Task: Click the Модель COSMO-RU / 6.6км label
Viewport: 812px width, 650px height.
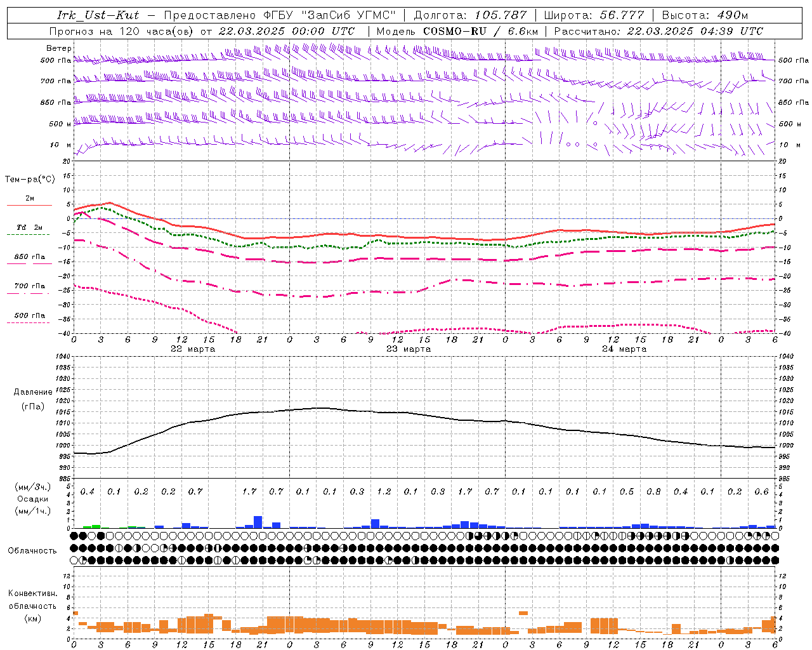Action: (457, 30)
